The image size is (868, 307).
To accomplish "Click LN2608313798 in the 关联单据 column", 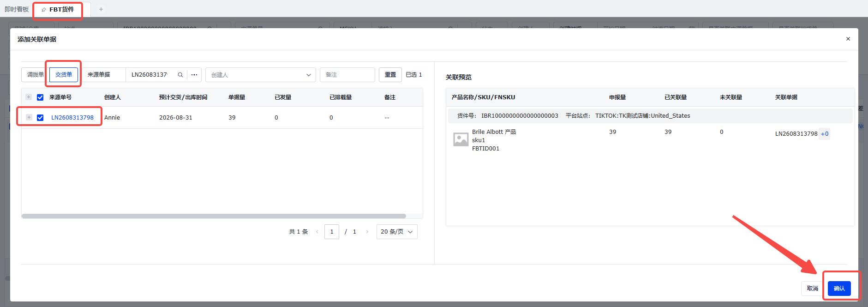I will coord(796,134).
